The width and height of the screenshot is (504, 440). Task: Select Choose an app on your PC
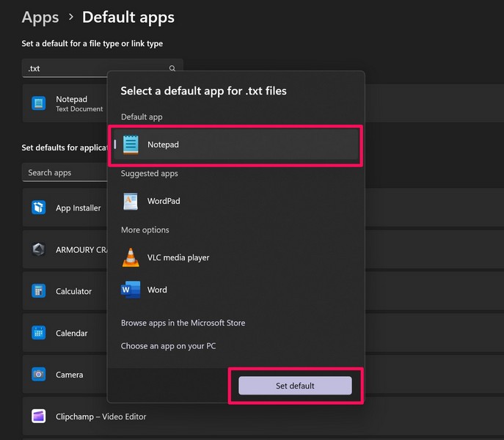point(168,346)
